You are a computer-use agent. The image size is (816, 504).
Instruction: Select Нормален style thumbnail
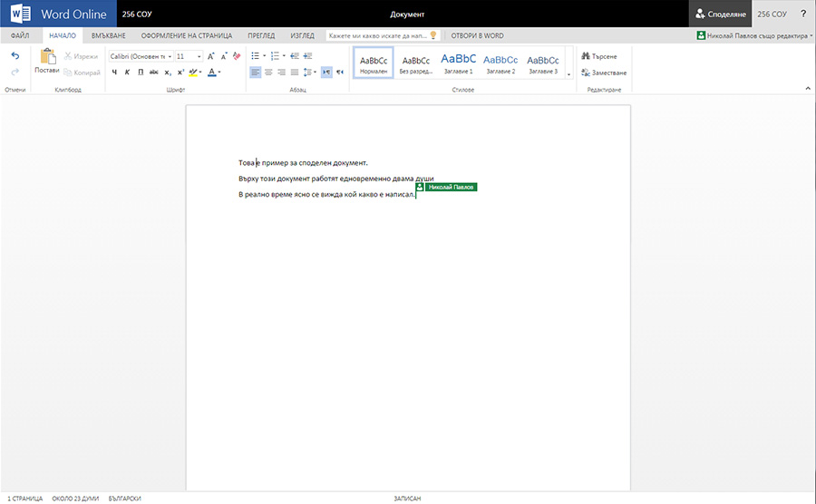374,63
